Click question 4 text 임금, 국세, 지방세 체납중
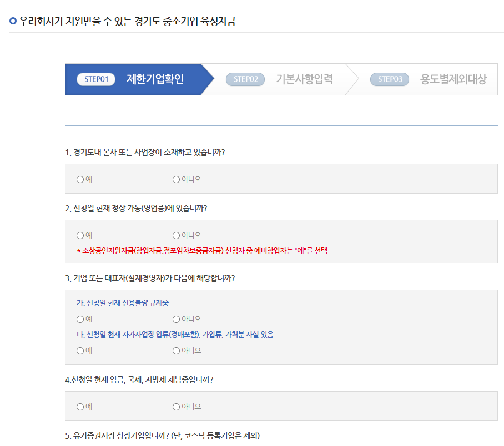Image resolution: width=504 pixels, height=446 pixels. pyautogui.click(x=139, y=380)
